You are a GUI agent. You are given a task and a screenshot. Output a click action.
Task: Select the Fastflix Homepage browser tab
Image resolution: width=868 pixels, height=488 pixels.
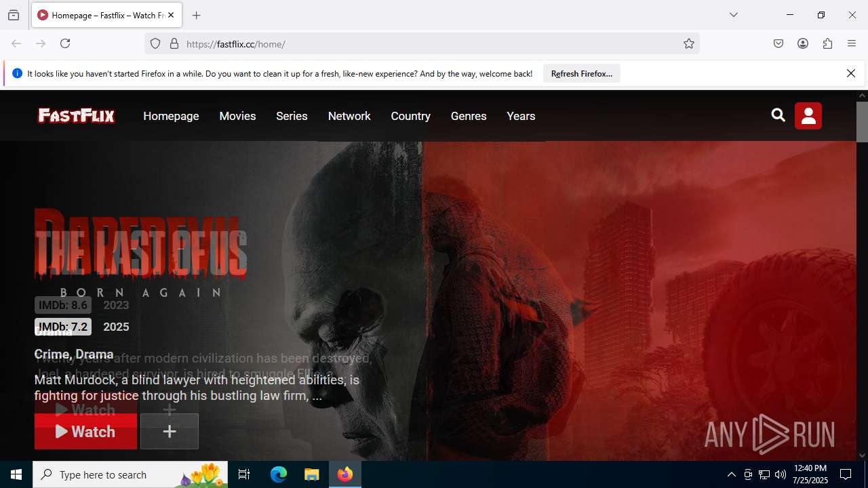point(106,15)
